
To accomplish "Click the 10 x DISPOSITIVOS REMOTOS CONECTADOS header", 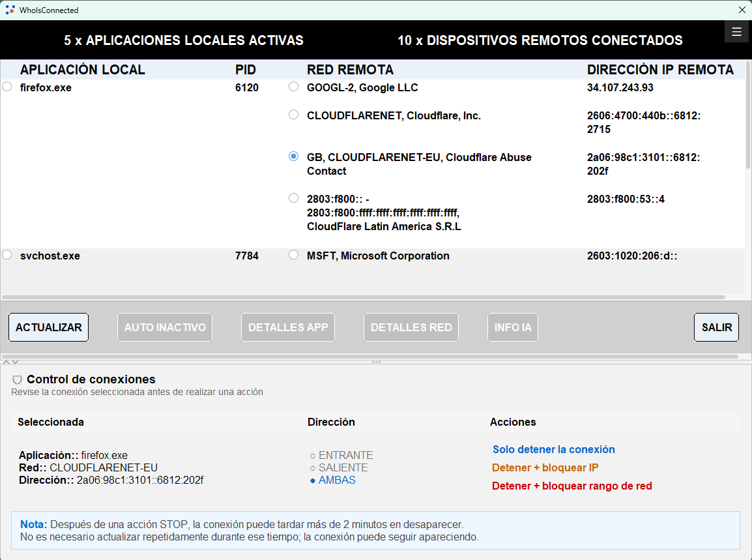I will point(540,40).
